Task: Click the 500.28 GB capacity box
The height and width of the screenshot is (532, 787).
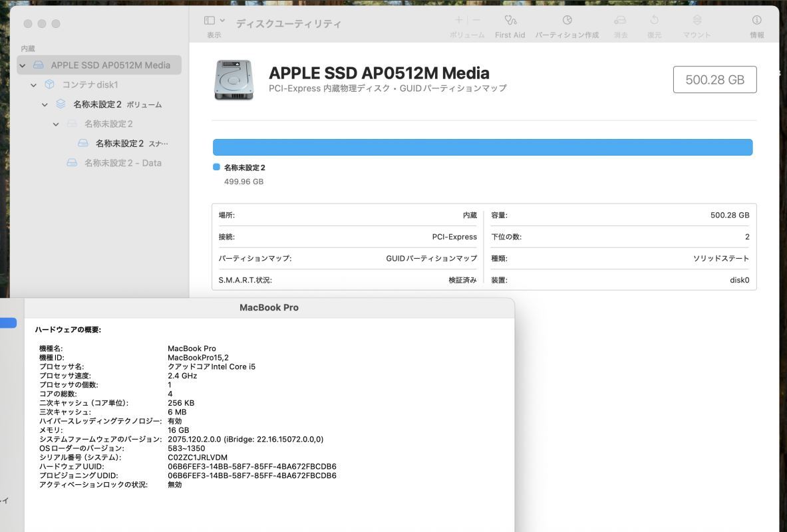Action: (x=714, y=80)
